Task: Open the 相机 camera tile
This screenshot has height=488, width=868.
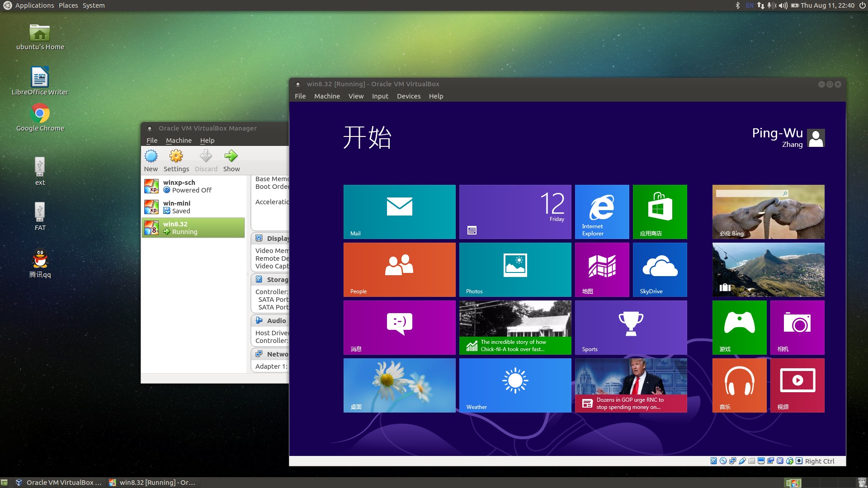Action: click(x=797, y=328)
